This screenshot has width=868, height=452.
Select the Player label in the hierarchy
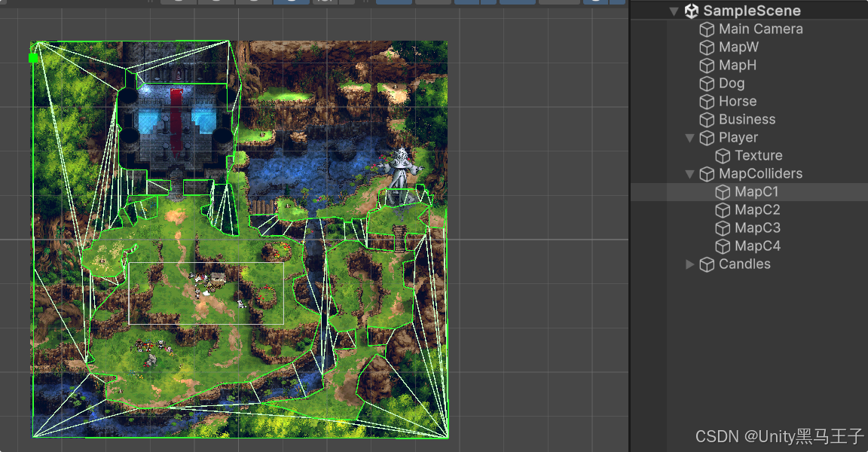click(x=738, y=138)
